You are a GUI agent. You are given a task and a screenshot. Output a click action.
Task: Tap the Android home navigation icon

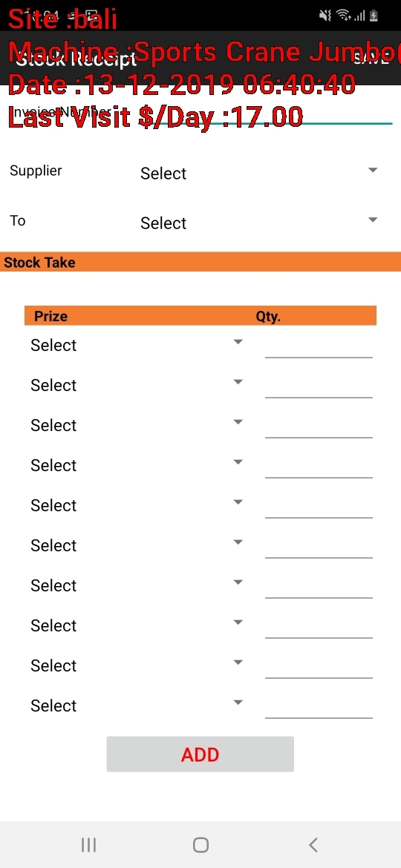(x=200, y=845)
